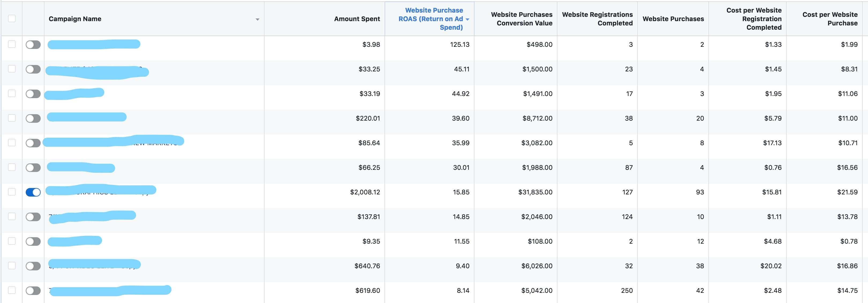
Task: Click the website purchases count 93
Action: [x=700, y=192]
